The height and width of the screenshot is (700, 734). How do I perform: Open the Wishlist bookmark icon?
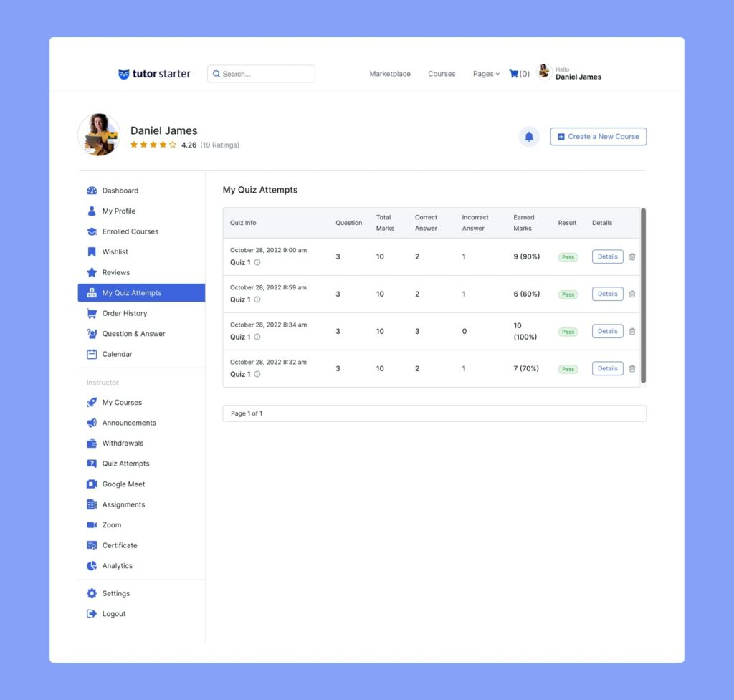pyautogui.click(x=90, y=251)
